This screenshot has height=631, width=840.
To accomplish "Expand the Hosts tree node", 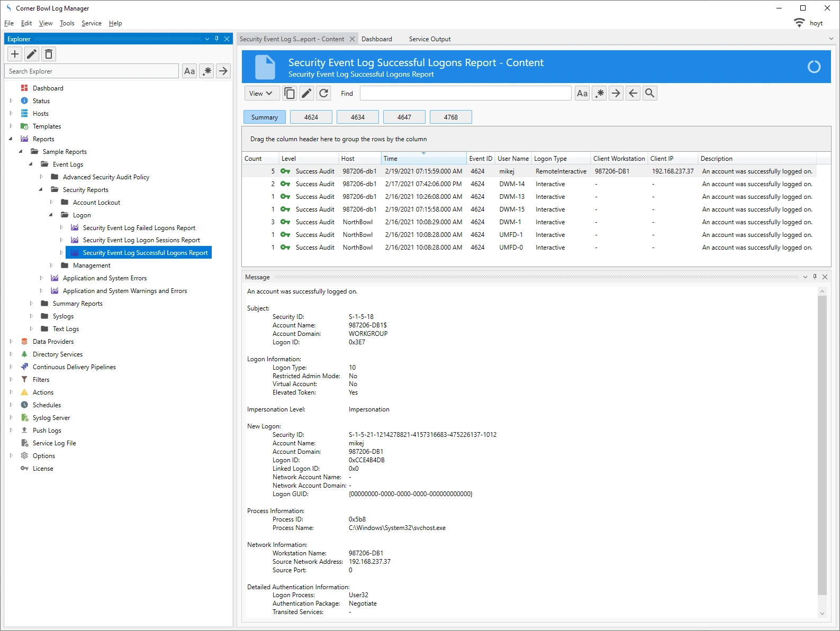I will 11,113.
